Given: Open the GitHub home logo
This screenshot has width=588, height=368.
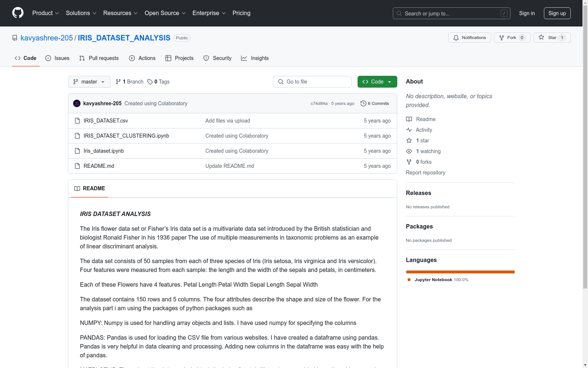Looking at the screenshot, I should 18,13.
